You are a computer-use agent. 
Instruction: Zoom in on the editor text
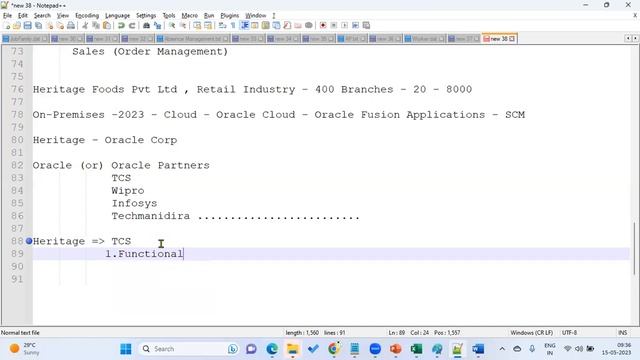(x=172, y=26)
